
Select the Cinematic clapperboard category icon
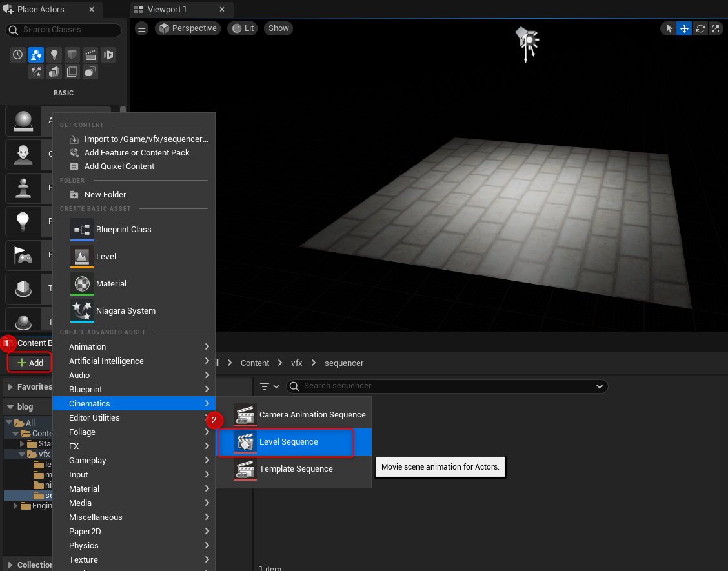(x=90, y=55)
